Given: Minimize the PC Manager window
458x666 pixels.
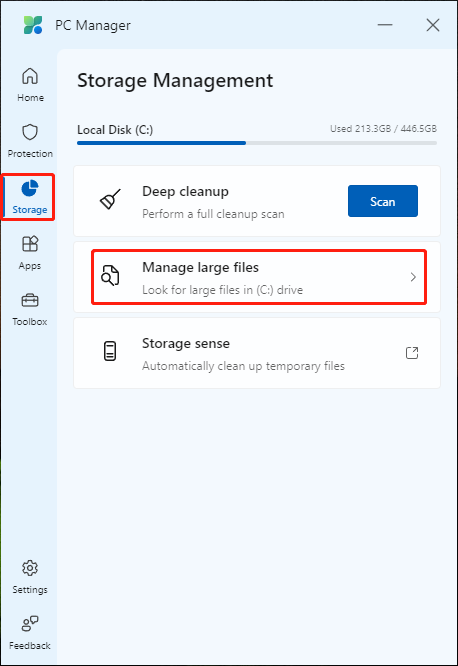Looking at the screenshot, I should pos(385,25).
